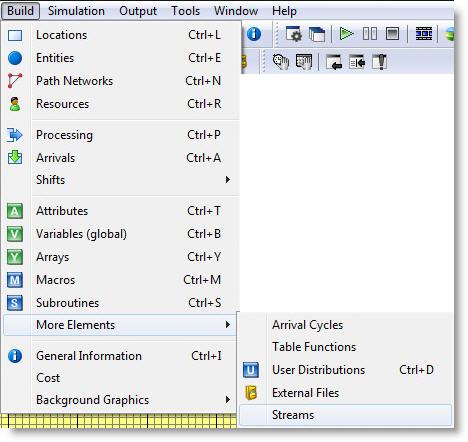Image resolution: width=468 pixels, height=442 pixels.
Task: Click the cascading windows toolbar icon
Action: coord(317,34)
